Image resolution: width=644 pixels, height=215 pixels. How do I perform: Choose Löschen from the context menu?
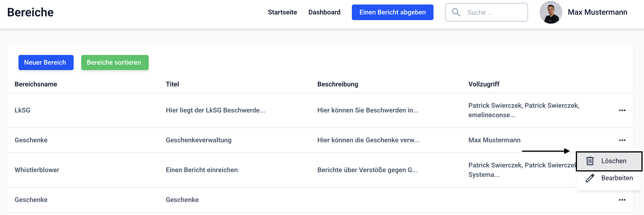click(613, 161)
